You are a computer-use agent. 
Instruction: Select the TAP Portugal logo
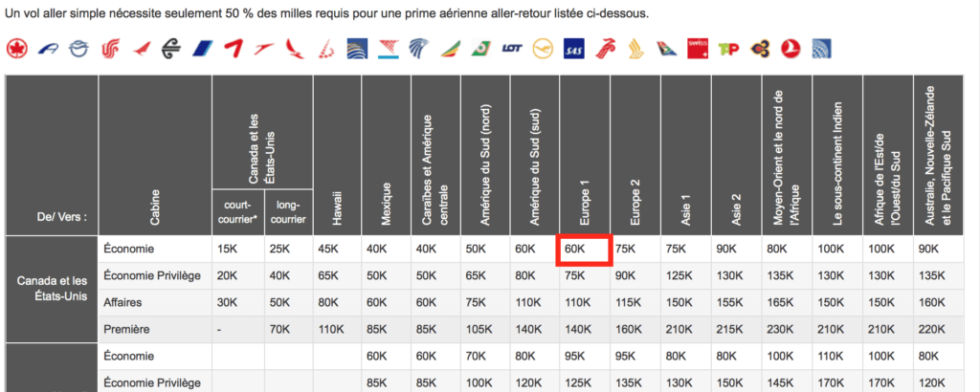pyautogui.click(x=729, y=48)
